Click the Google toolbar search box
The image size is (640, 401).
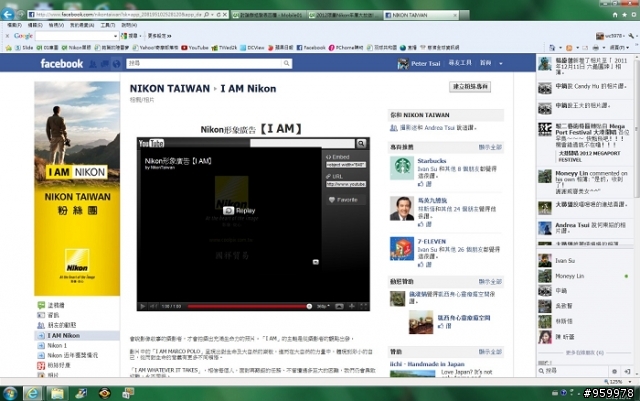[x=74, y=36]
